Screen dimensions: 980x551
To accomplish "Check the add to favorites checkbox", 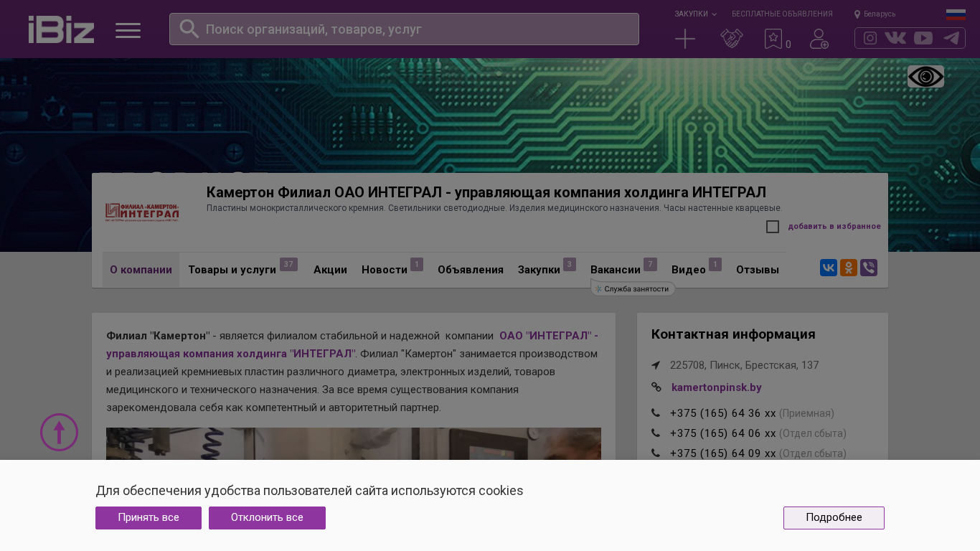I will 773,227.
